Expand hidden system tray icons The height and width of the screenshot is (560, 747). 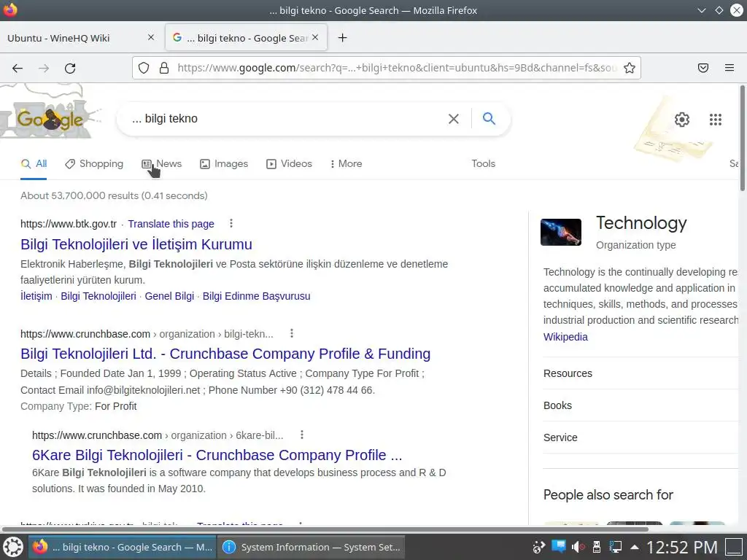(635, 547)
